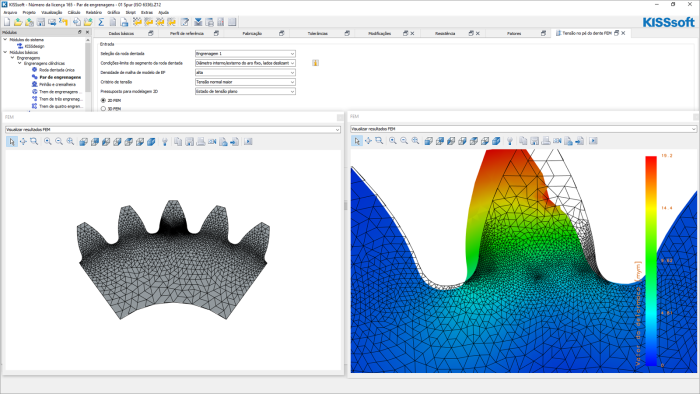Click the new file icon in main toolbar
Screen dimensions: 700x394
point(7,22)
